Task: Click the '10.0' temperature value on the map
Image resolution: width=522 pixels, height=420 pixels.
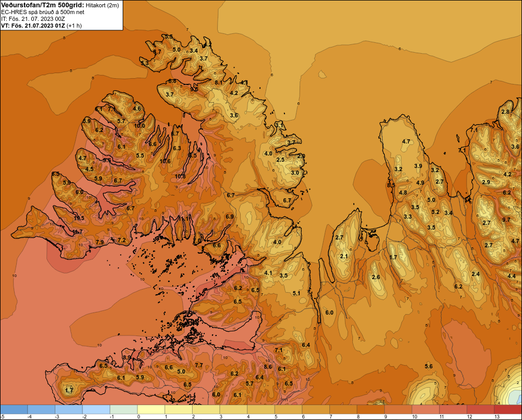Action: (139, 126)
